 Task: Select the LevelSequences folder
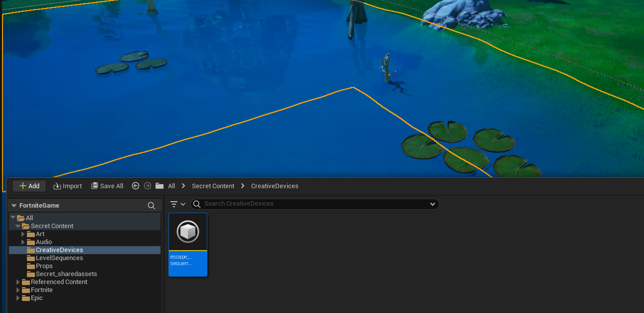coord(58,258)
